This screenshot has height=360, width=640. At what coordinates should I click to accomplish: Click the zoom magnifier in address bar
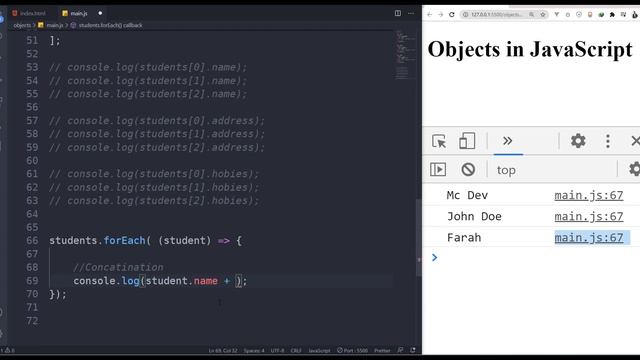click(x=531, y=14)
